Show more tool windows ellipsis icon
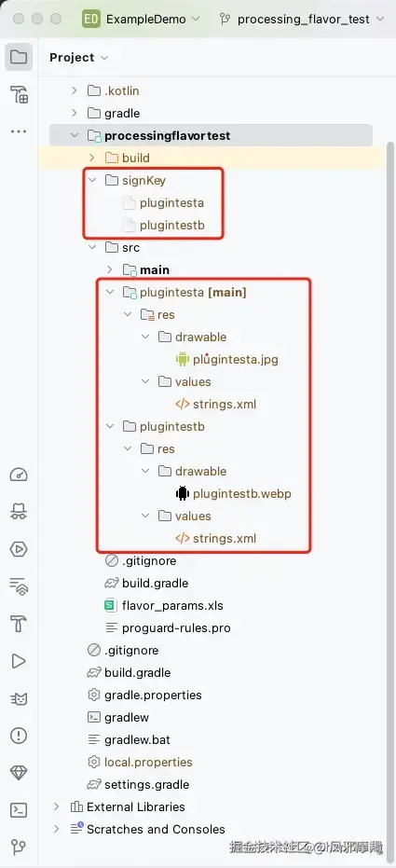 click(19, 131)
